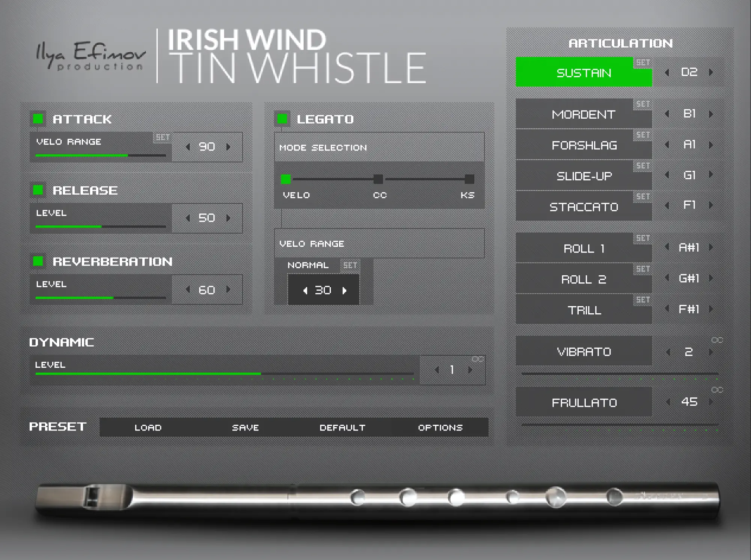This screenshot has height=560, width=751.
Task: Select the Staccato articulation button
Action: coord(583,207)
